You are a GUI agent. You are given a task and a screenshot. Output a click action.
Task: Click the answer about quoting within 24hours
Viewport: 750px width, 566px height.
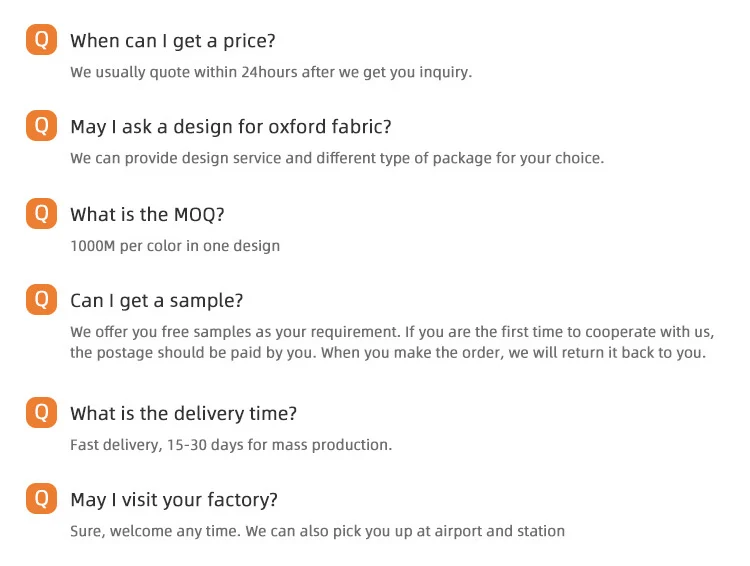pos(270,72)
